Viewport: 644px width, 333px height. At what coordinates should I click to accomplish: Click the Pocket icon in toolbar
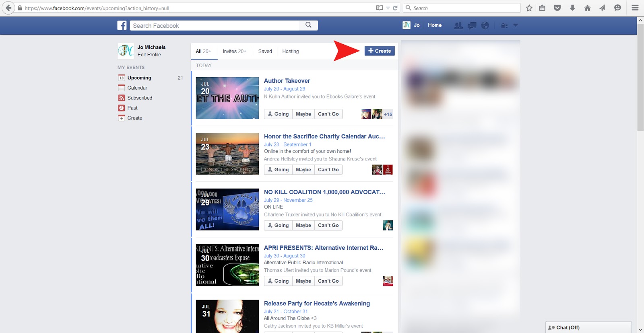coord(557,8)
